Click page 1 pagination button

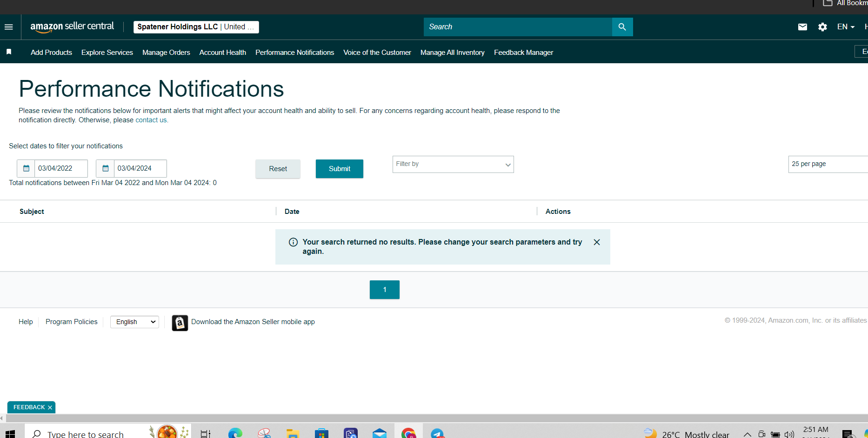pyautogui.click(x=385, y=290)
